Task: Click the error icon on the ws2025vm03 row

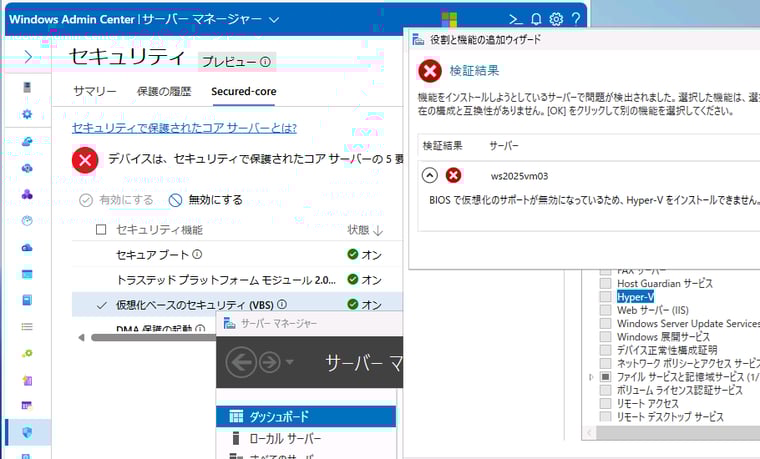Action: (454, 175)
